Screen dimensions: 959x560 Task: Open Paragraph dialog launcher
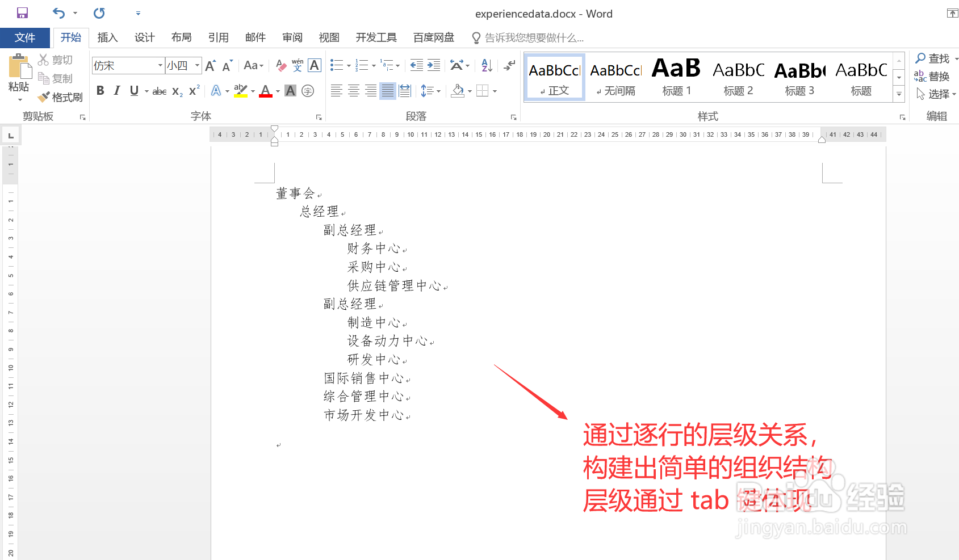point(513,117)
